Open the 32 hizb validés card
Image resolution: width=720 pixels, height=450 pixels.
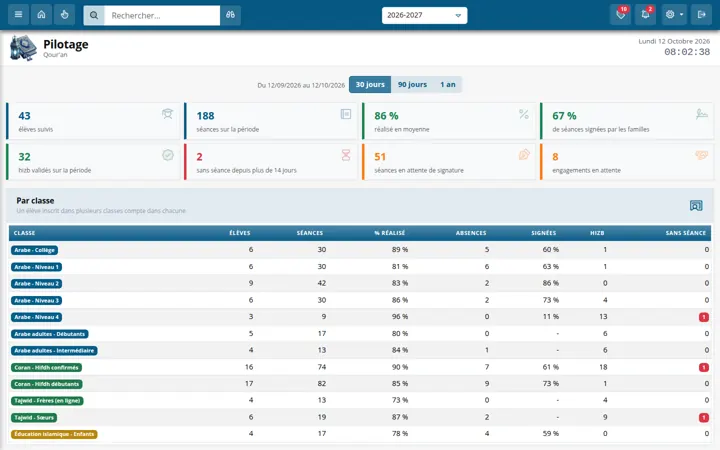coord(93,162)
